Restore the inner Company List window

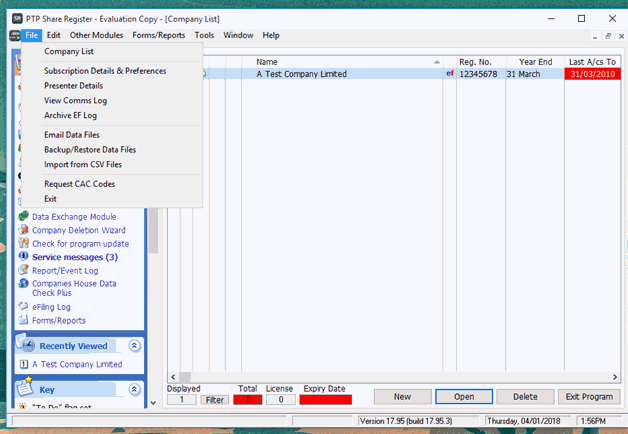[x=608, y=36]
